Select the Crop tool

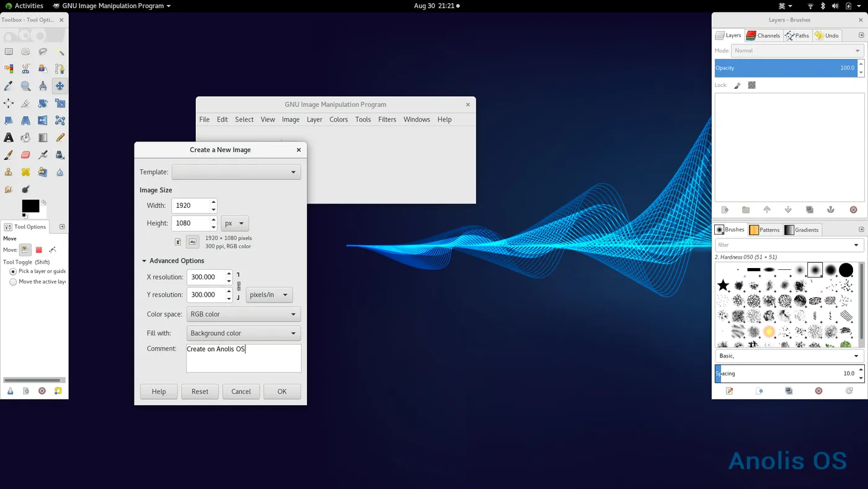(x=25, y=103)
